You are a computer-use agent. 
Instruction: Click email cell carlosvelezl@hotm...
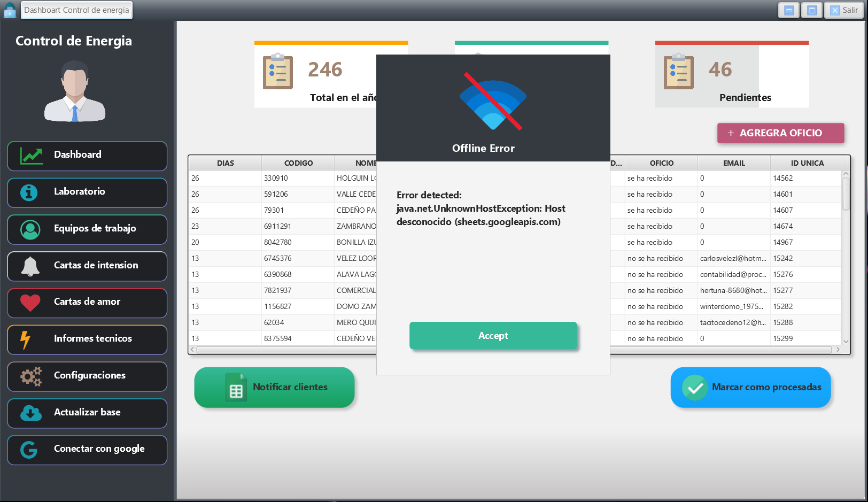click(x=734, y=259)
